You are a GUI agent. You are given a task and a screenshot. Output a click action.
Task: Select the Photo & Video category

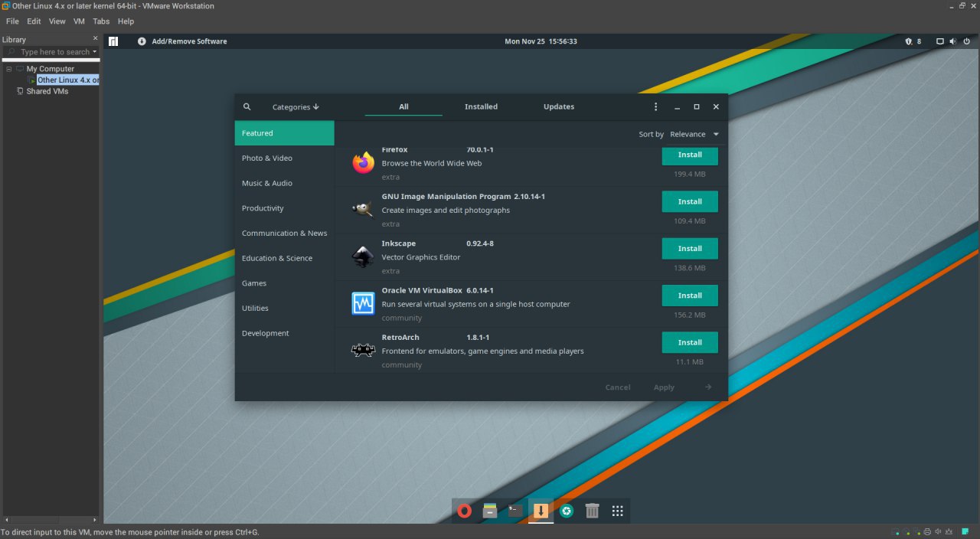coord(285,158)
